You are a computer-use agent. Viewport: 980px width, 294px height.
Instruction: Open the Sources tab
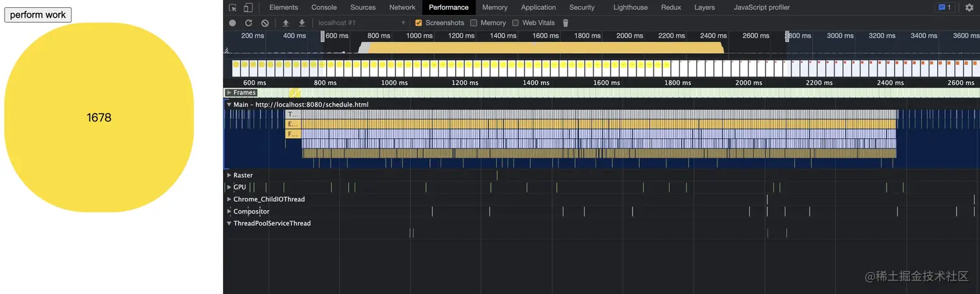click(x=363, y=8)
